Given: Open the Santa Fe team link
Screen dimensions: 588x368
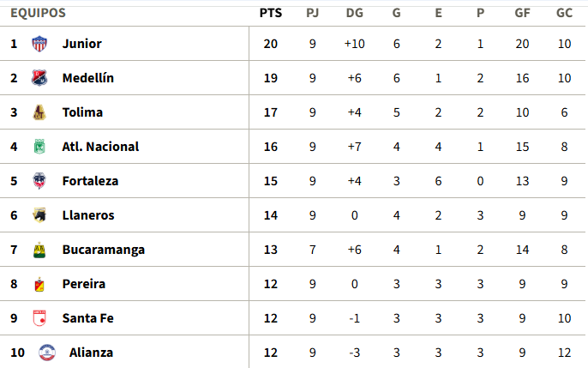Looking at the screenshot, I should (87, 318).
